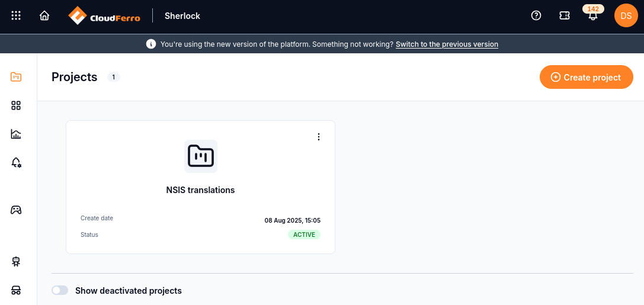Click the info icon in the banner
Image resolution: width=644 pixels, height=305 pixels.
coord(150,44)
